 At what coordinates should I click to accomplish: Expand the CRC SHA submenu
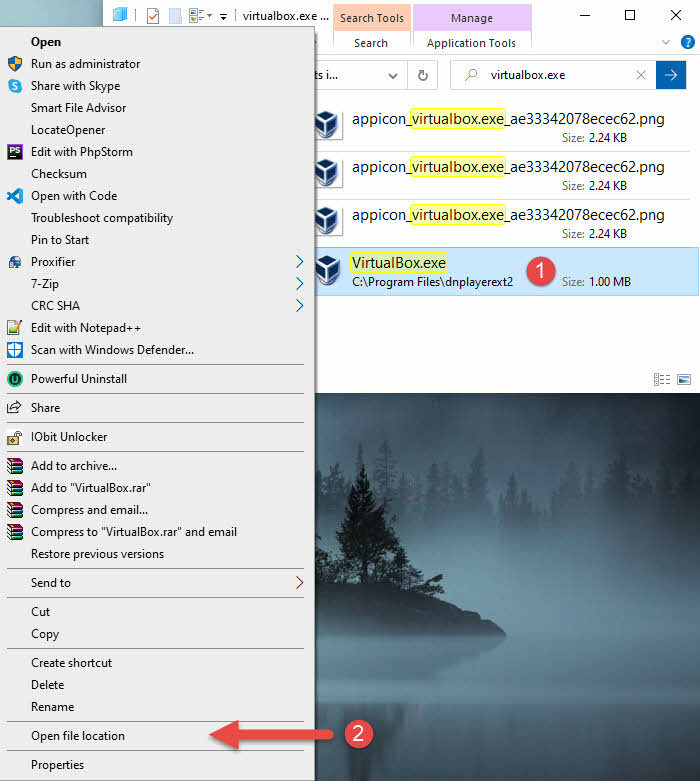pyautogui.click(x=299, y=305)
